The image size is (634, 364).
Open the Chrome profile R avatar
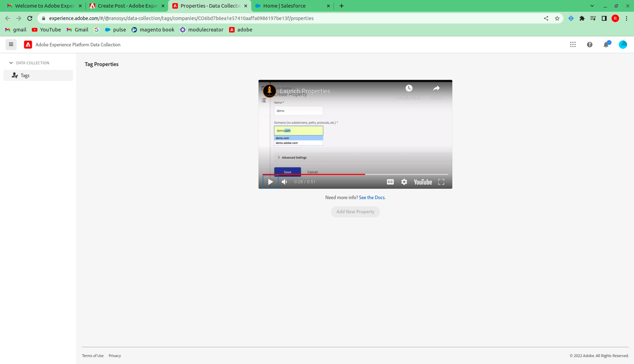tap(615, 18)
